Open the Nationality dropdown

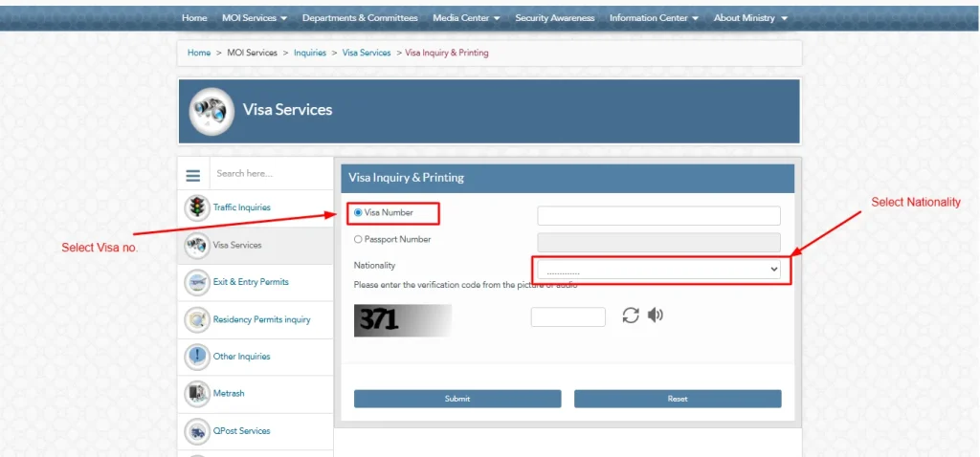coord(658,269)
